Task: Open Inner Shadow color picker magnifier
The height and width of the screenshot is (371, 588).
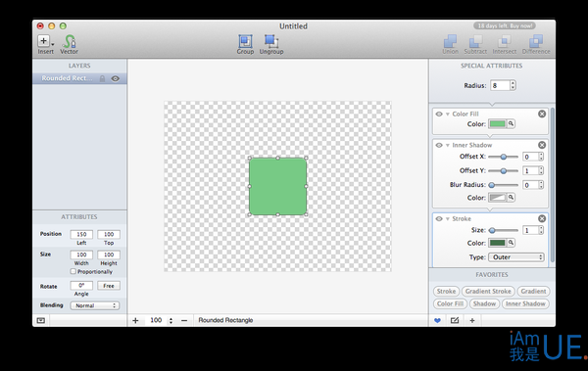Action: pos(511,197)
